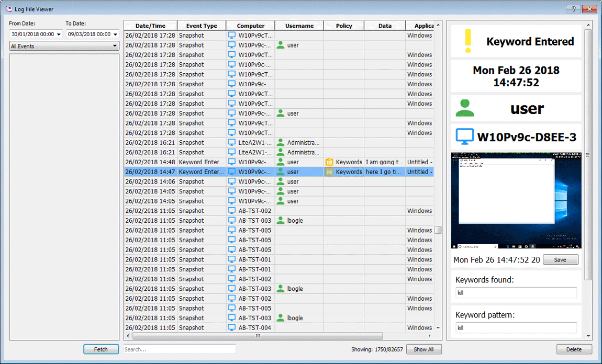Click the monitor icon on the first W10Pv9cT row
The image size is (602, 364).
click(x=232, y=35)
